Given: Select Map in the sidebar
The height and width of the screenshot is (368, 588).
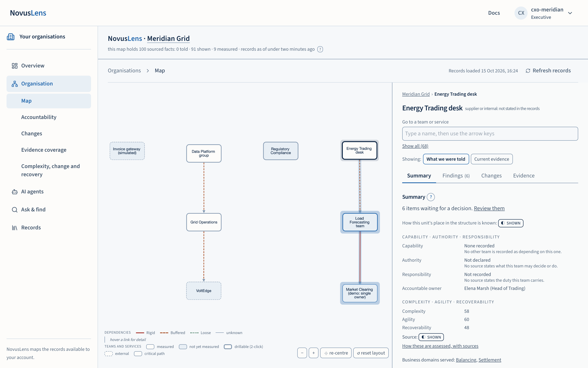Looking at the screenshot, I should tap(49, 101).
